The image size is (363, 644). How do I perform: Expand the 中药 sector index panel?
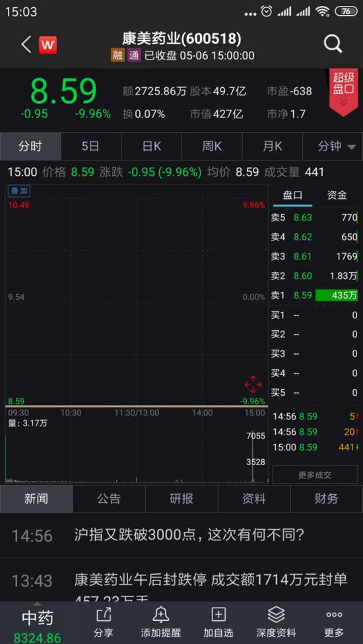coord(38,623)
